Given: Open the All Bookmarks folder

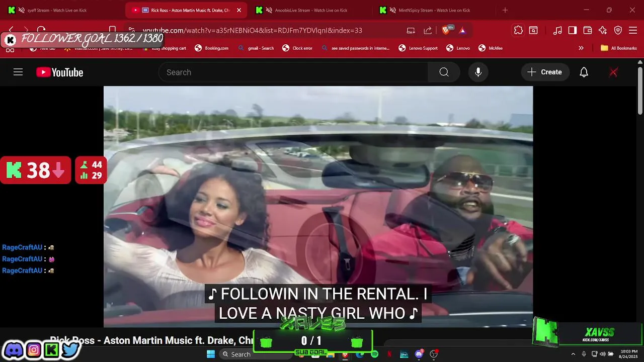Looking at the screenshot, I should coord(619,48).
